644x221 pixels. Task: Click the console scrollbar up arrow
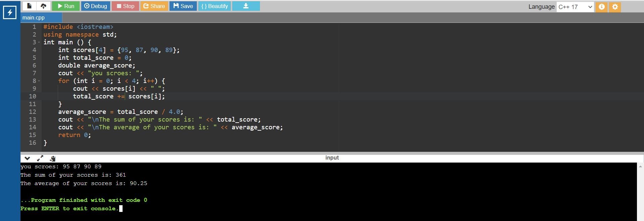[640, 166]
